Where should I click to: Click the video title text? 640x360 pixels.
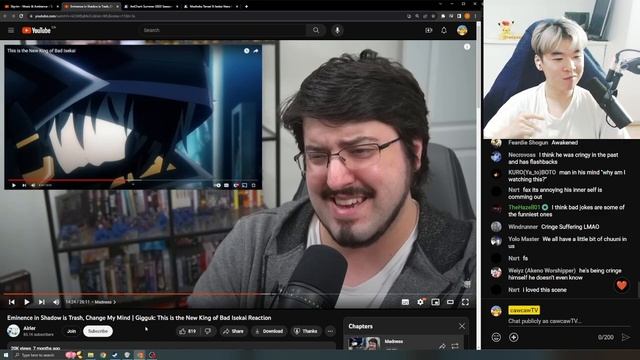[x=139, y=318]
